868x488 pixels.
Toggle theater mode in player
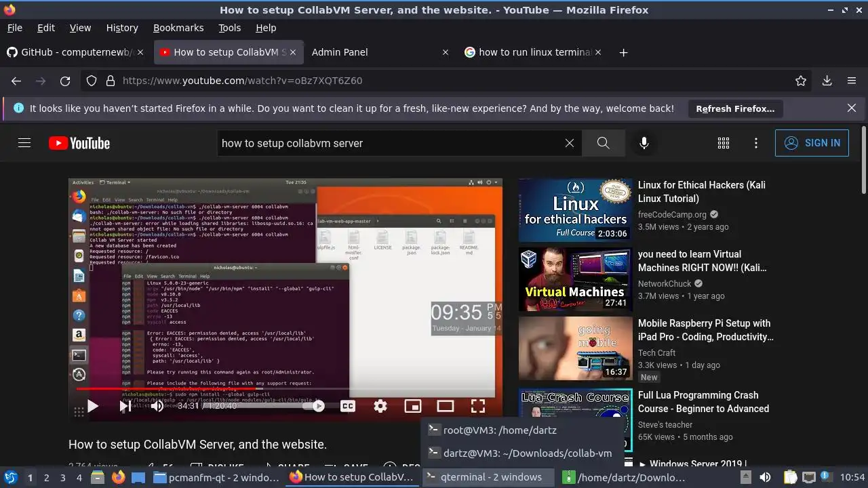[x=446, y=406]
